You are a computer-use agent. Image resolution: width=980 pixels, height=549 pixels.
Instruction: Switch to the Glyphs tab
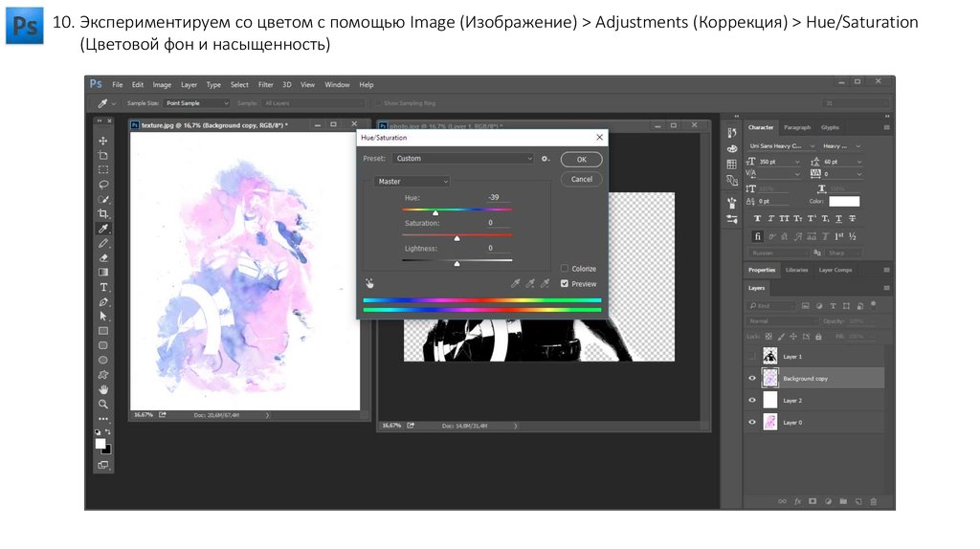coord(830,127)
